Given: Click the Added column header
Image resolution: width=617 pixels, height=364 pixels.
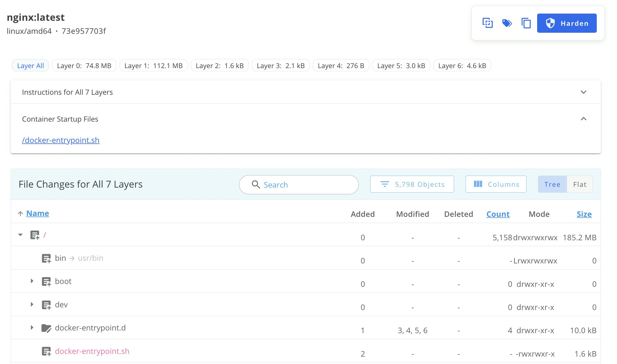Looking at the screenshot, I should (363, 214).
